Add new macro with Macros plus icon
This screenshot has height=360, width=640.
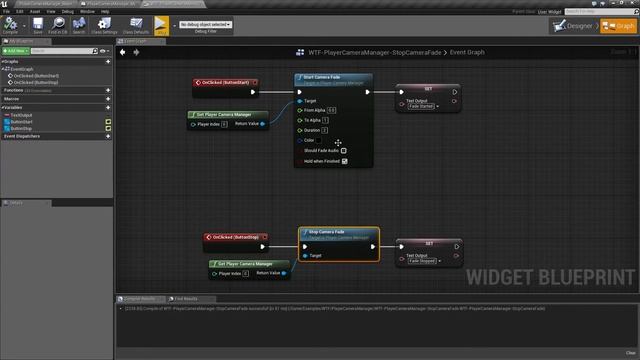tap(108, 99)
